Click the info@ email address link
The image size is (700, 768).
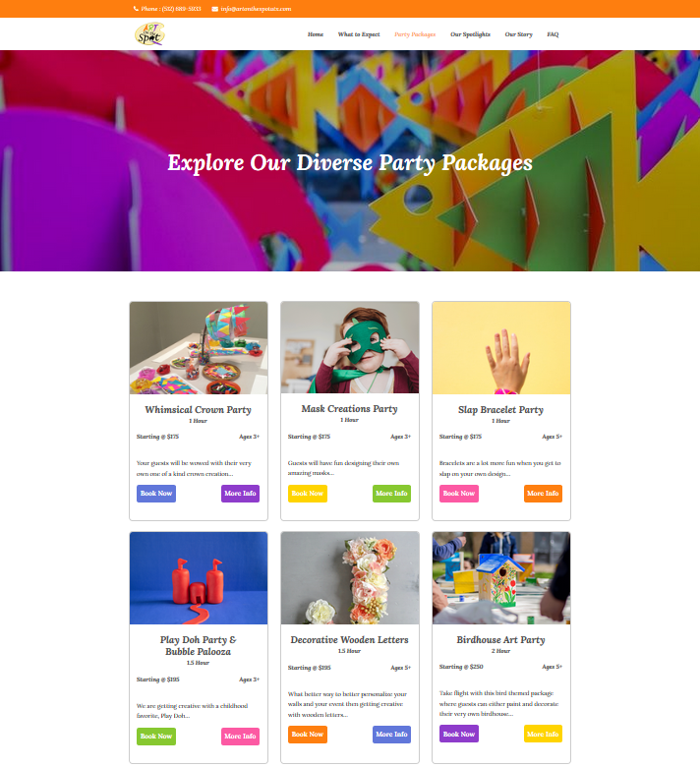(x=256, y=9)
